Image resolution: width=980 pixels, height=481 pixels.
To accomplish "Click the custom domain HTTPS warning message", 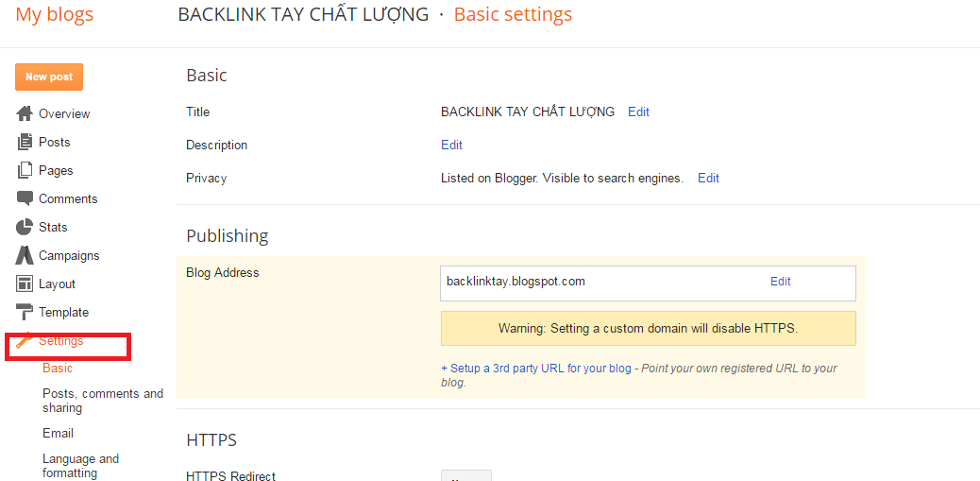I will point(648,328).
